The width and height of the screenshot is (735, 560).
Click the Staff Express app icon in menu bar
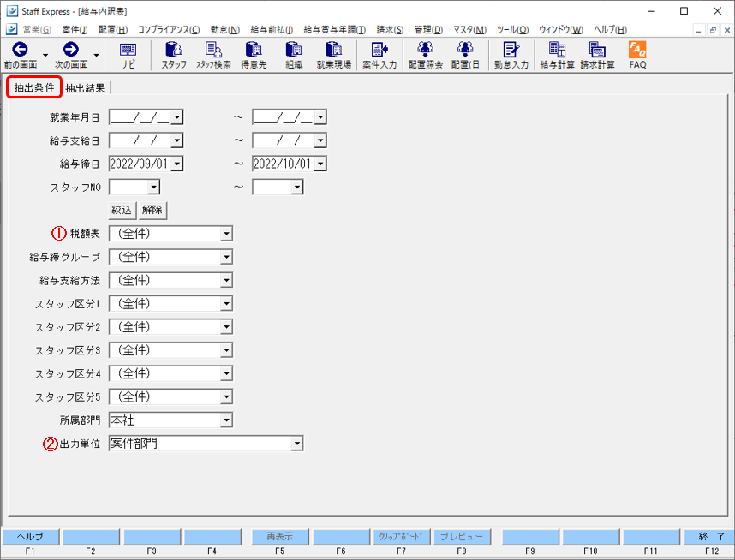(12, 29)
